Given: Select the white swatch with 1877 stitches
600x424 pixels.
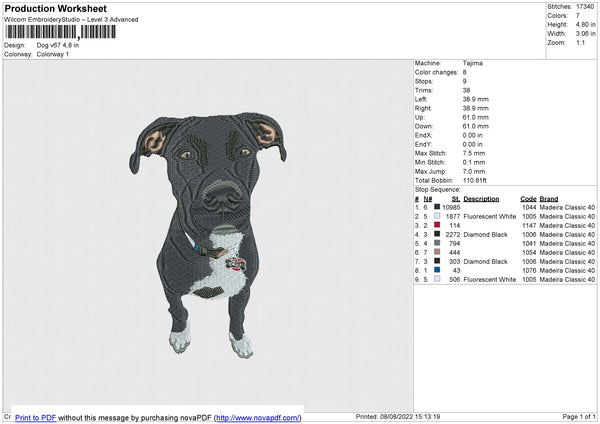Looking at the screenshot, I should pos(437,216).
